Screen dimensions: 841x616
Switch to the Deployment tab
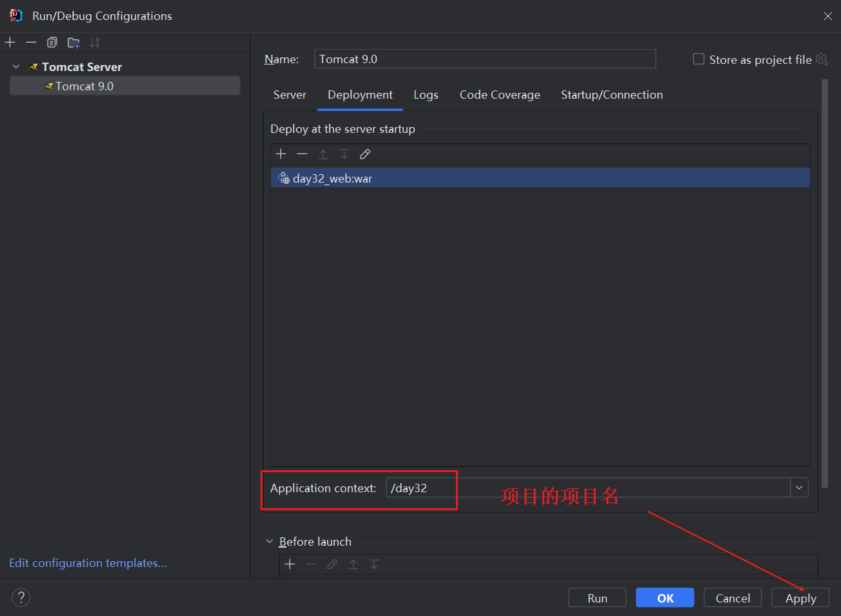coord(360,95)
